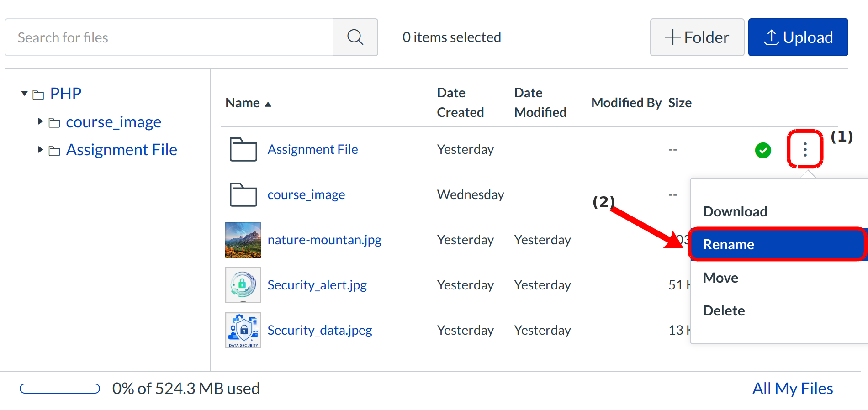Click the Security_data.jpeg thumbnail image
The width and height of the screenshot is (868, 410).
243,330
